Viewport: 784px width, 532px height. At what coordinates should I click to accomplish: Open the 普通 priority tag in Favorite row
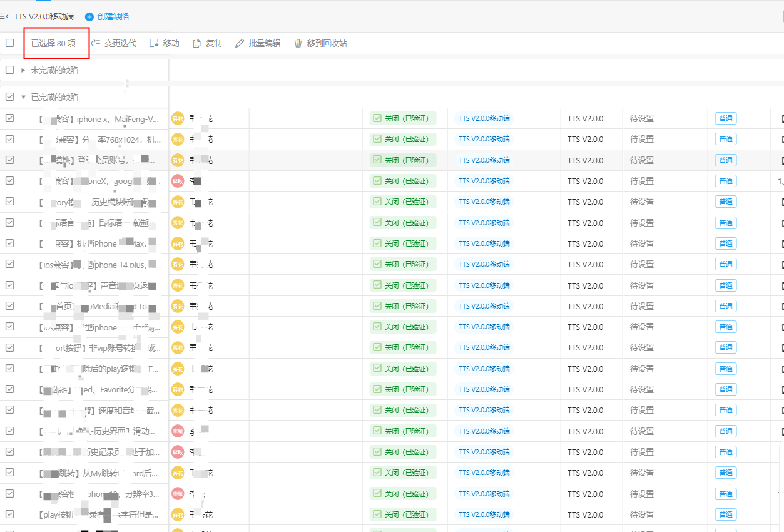coord(726,389)
